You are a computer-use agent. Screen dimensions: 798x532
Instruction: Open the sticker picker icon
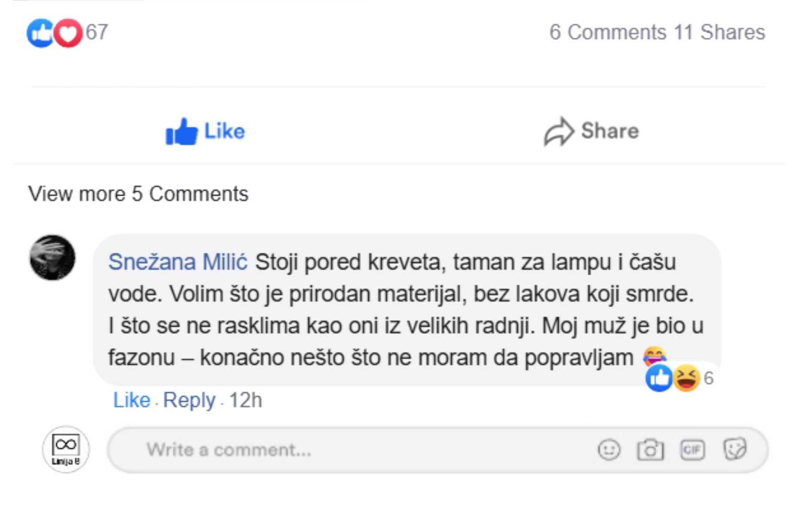pos(735,450)
